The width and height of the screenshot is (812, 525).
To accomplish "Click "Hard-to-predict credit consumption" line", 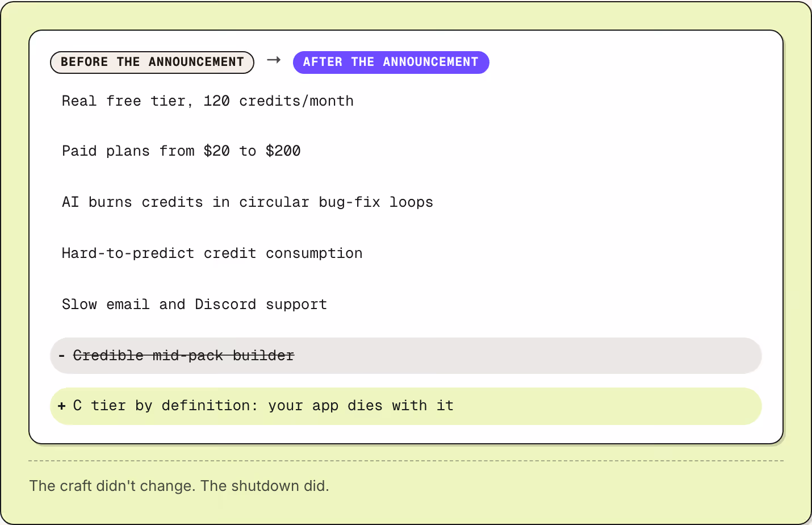I will pos(212,253).
